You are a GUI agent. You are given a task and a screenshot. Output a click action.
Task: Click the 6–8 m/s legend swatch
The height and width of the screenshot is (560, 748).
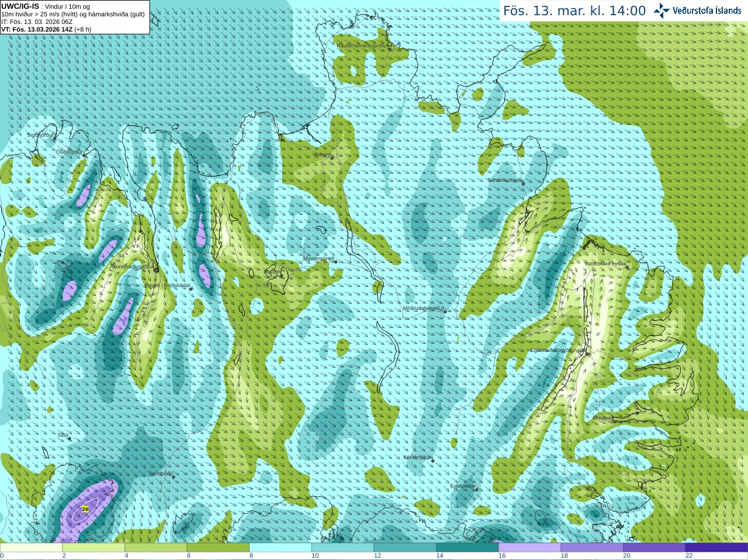[218, 548]
